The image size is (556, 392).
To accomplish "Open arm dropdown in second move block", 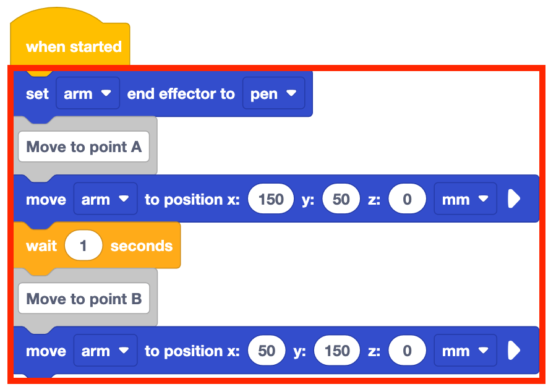I will (x=105, y=351).
